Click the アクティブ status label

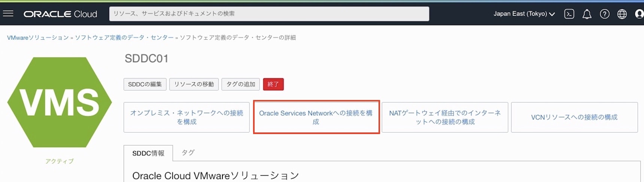click(x=60, y=161)
